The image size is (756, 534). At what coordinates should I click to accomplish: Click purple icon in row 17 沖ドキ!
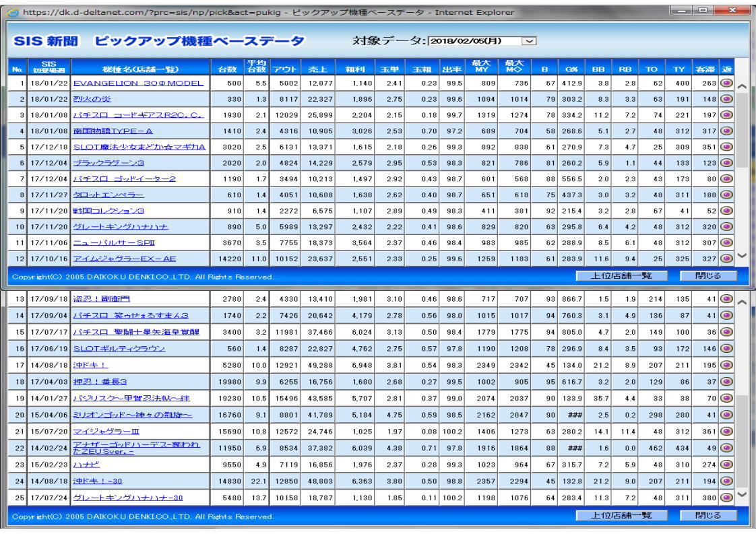726,365
